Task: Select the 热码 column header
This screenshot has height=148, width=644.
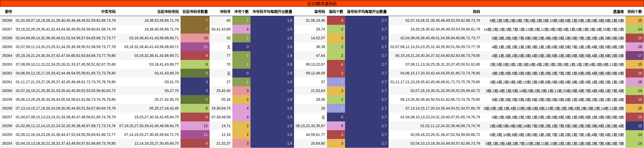Action: coord(476,12)
